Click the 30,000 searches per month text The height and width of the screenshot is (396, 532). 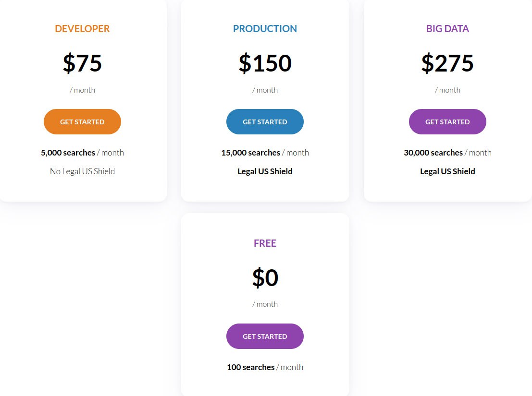point(447,153)
